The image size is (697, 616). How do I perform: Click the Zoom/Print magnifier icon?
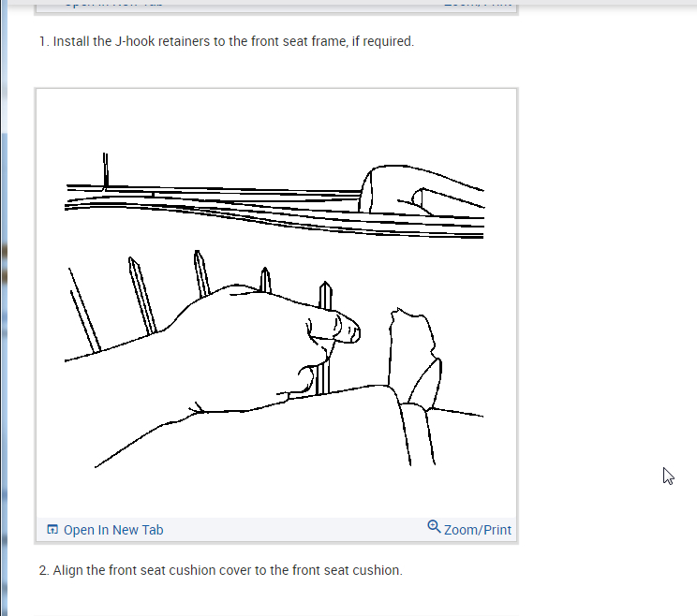pos(434,527)
